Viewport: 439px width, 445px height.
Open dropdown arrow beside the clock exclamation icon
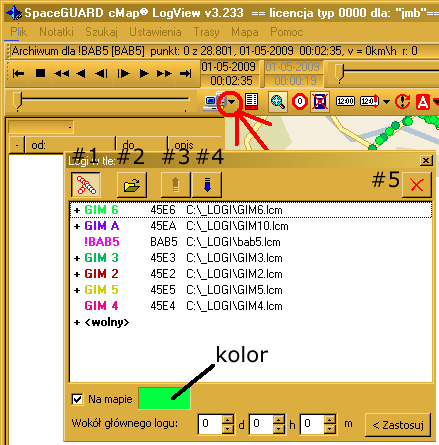386,102
